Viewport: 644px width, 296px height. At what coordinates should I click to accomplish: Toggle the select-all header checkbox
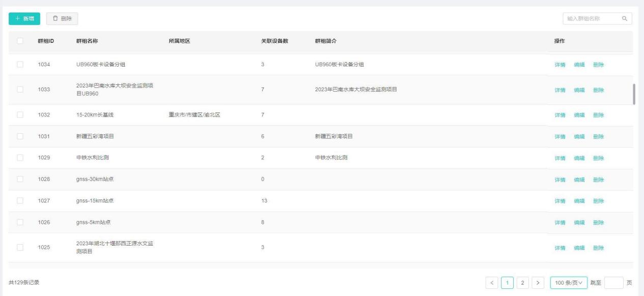coord(20,41)
